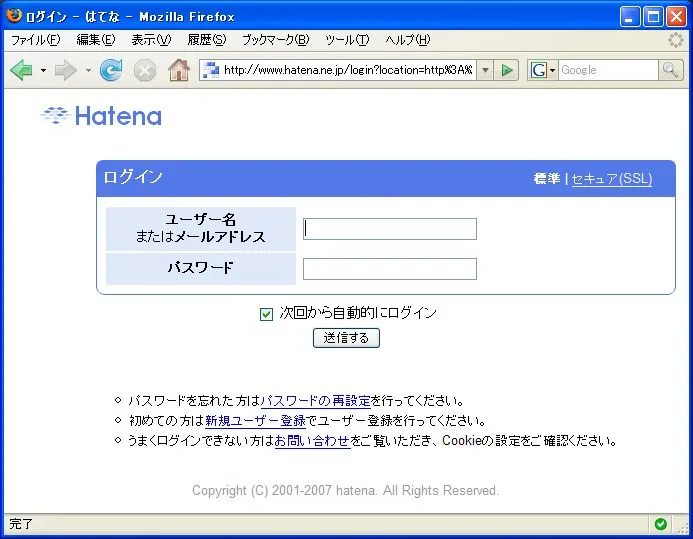Click into the Google search box
The height and width of the screenshot is (539, 693).
point(608,70)
